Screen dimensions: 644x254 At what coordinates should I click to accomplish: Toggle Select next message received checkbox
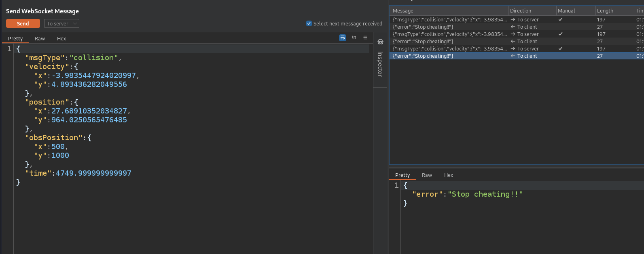click(309, 24)
